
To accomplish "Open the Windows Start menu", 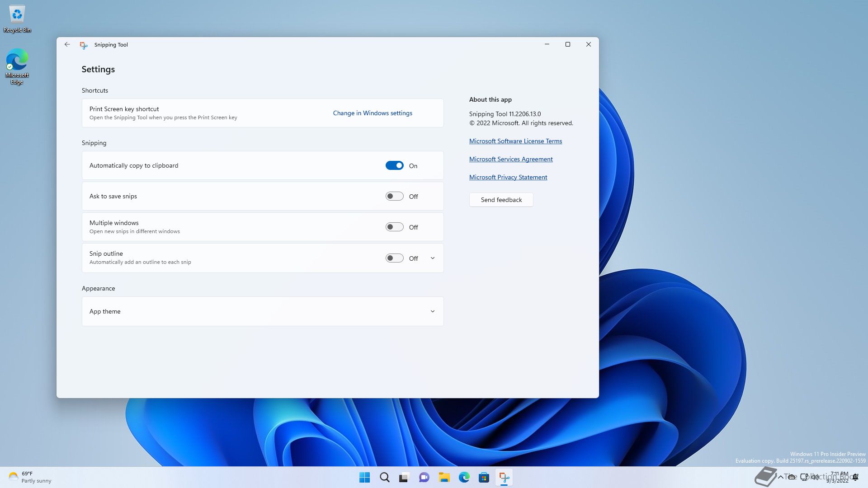I will click(364, 477).
